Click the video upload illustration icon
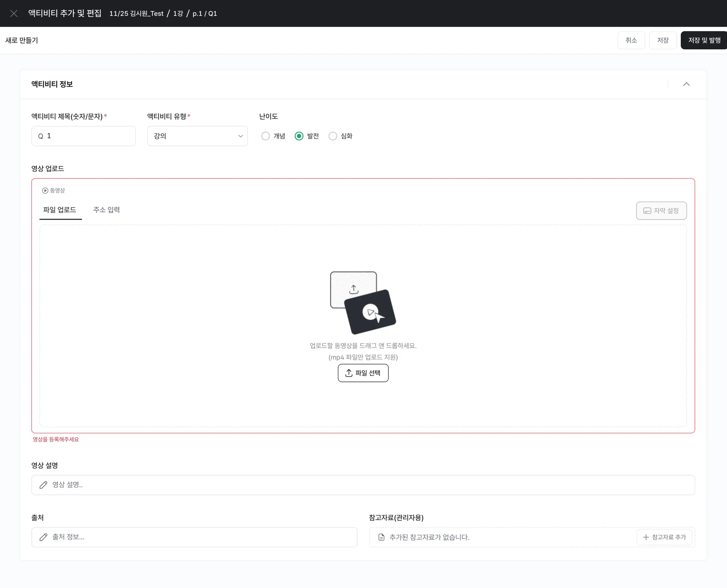Viewport: 727px width, 588px height. tap(363, 303)
